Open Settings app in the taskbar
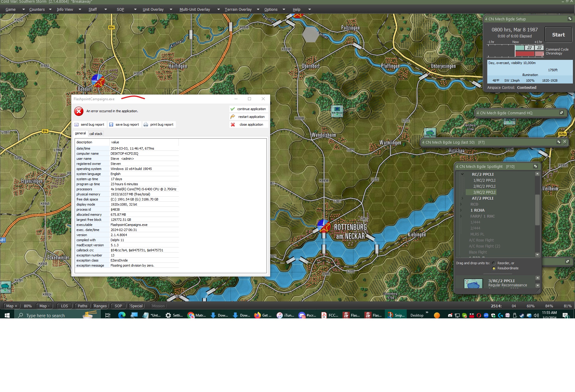The width and height of the screenshot is (575, 392). (174, 315)
